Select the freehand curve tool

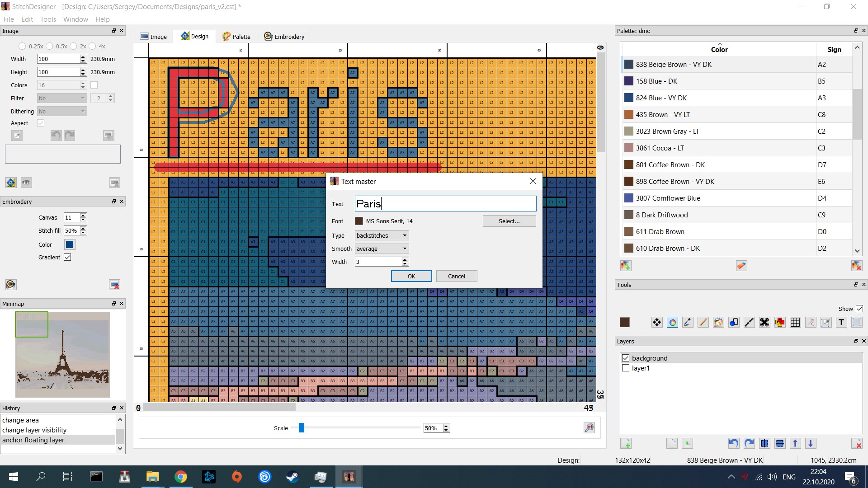[811, 322]
